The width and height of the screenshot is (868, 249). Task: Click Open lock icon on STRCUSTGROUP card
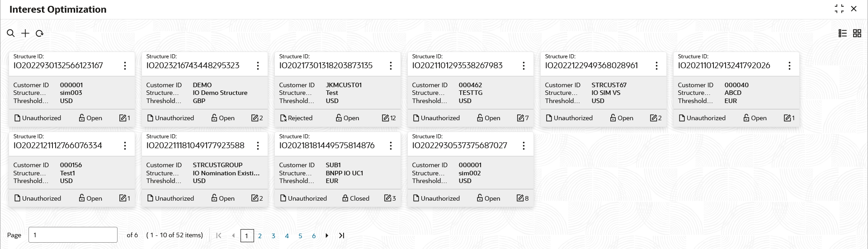point(214,198)
